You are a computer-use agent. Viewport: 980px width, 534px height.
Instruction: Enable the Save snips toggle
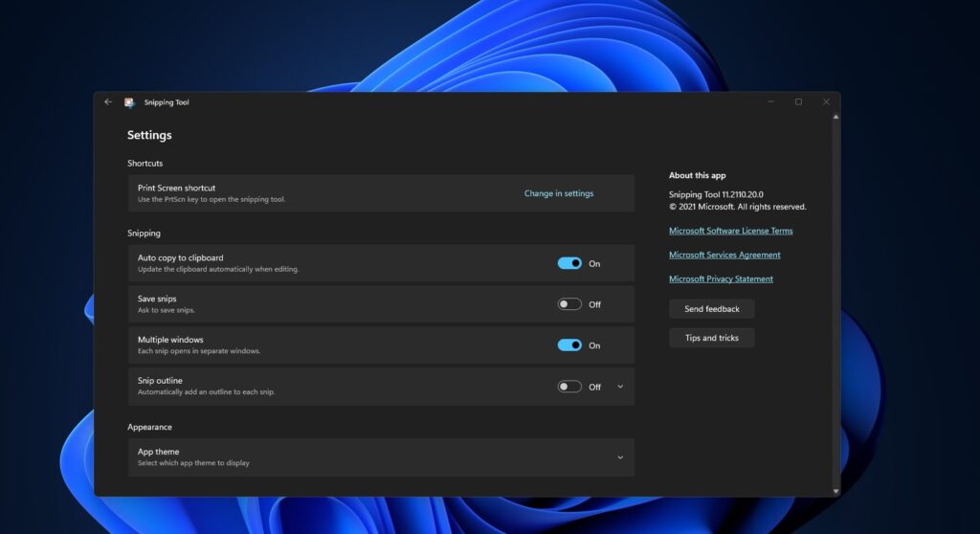click(x=569, y=304)
